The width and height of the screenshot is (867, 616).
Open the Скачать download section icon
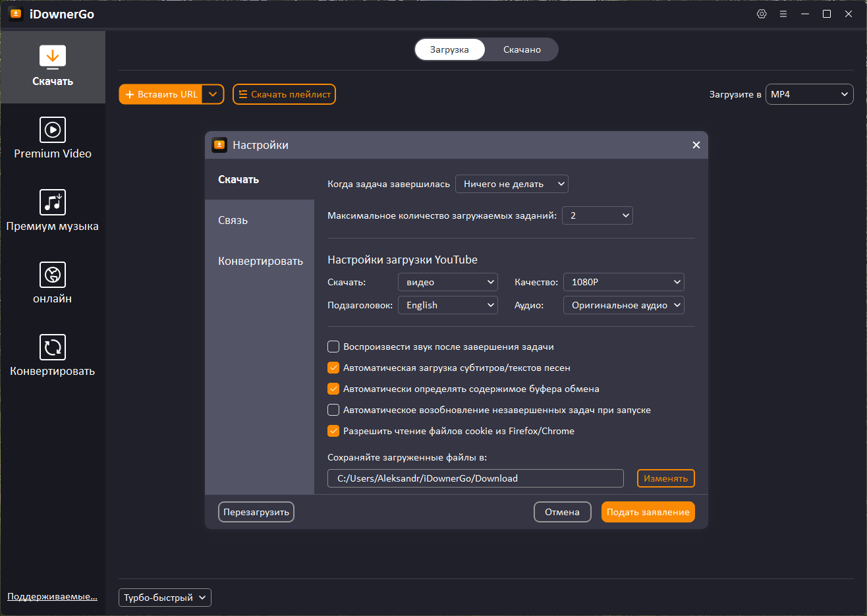[53, 57]
